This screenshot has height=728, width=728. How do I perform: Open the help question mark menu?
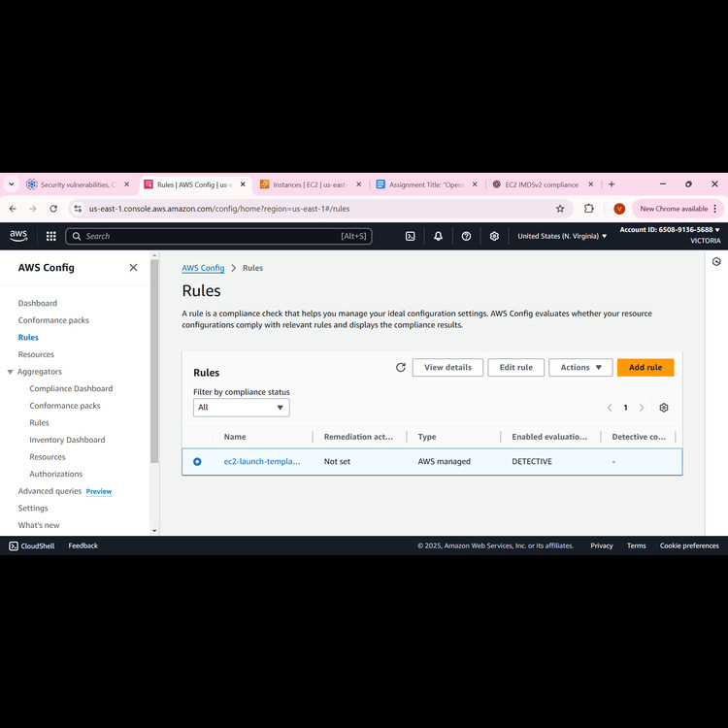tap(466, 236)
